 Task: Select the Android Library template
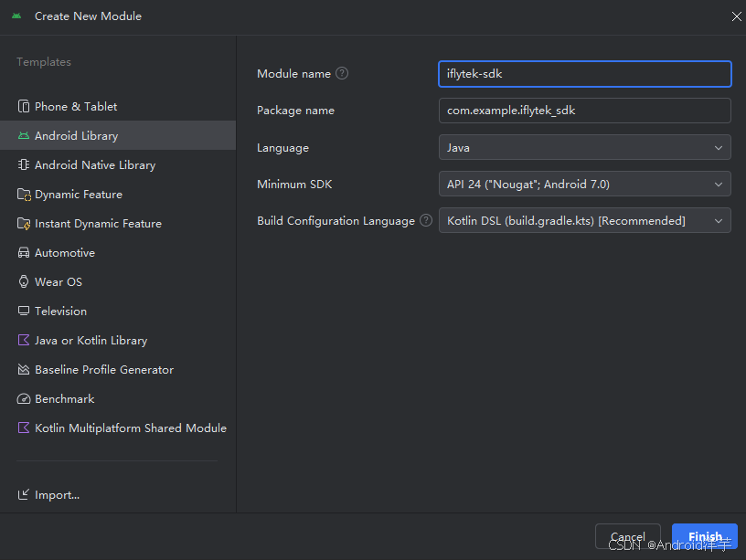118,135
